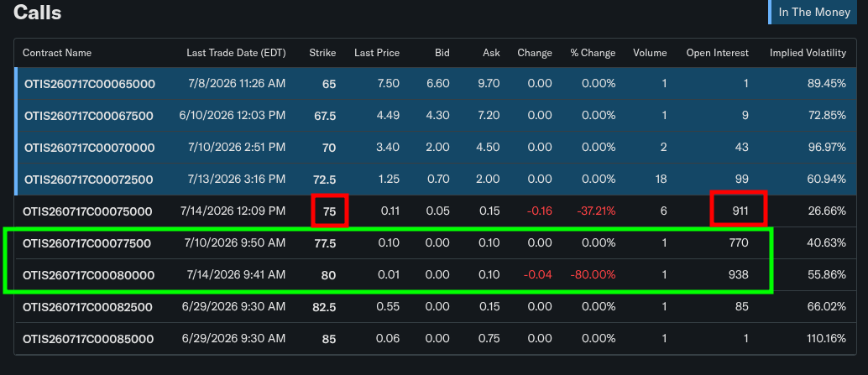The image size is (868, 375).
Task: Open contract OTIS260717C00067500
Action: pyautogui.click(x=89, y=116)
